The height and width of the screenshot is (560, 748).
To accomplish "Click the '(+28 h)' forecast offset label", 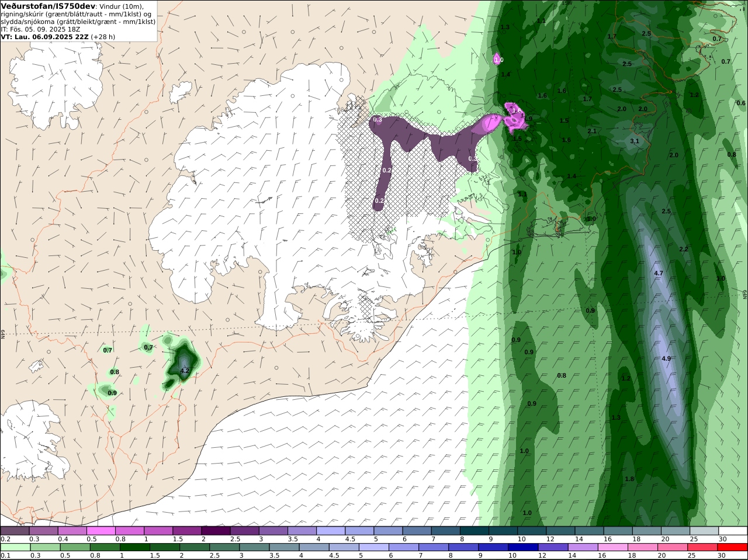I will click(103, 36).
